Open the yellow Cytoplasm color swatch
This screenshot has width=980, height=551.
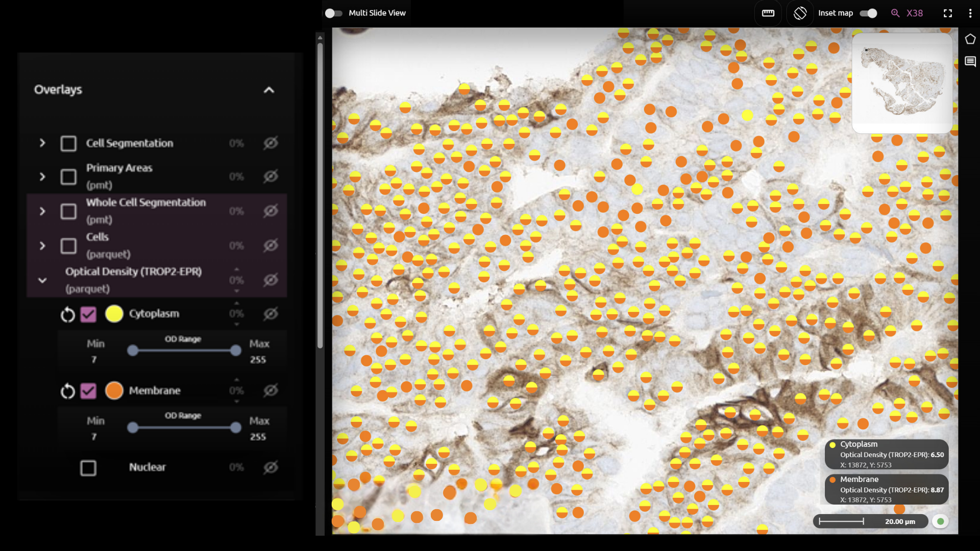[114, 314]
